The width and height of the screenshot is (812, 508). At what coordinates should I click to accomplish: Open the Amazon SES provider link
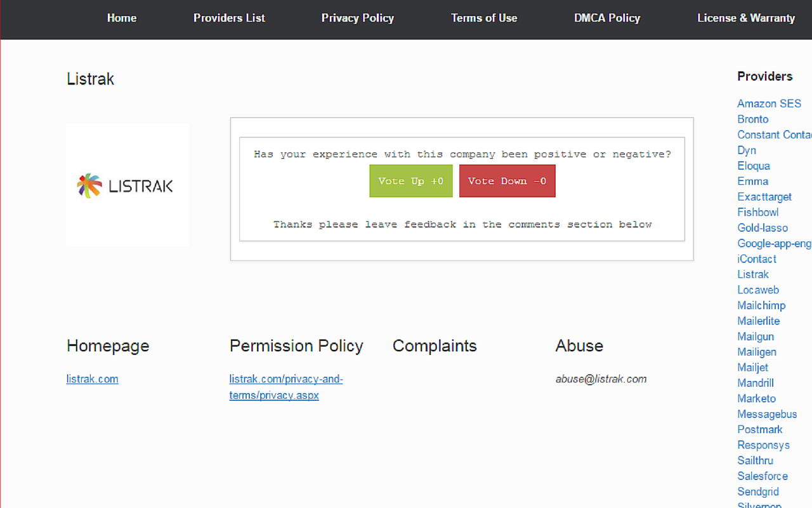tap(769, 104)
